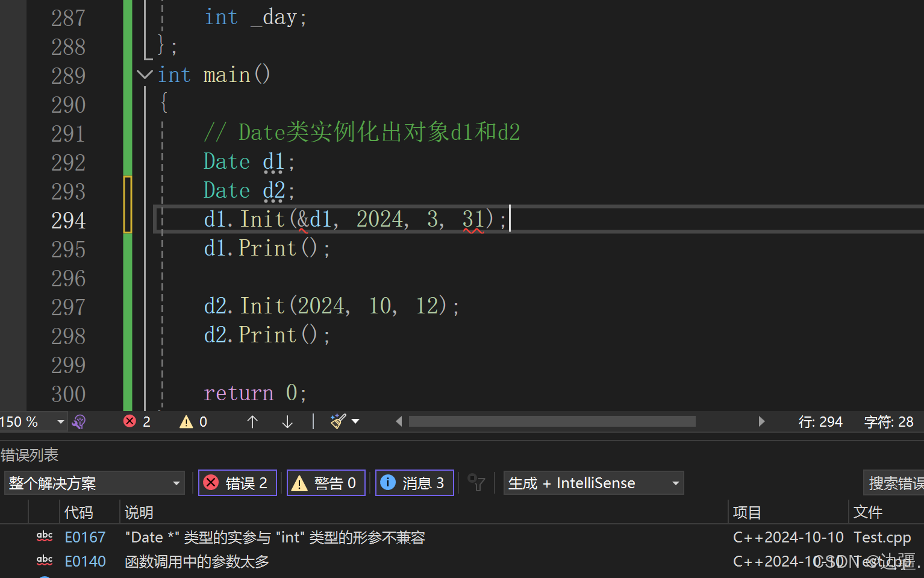Click the squiggled &d1 argument on line 294
Viewport: 924px width, 578px height.
tap(314, 219)
